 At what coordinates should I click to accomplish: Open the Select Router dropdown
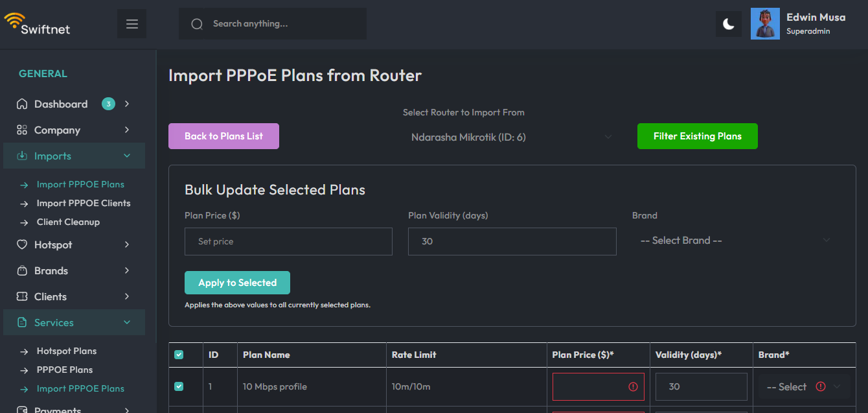[511, 137]
